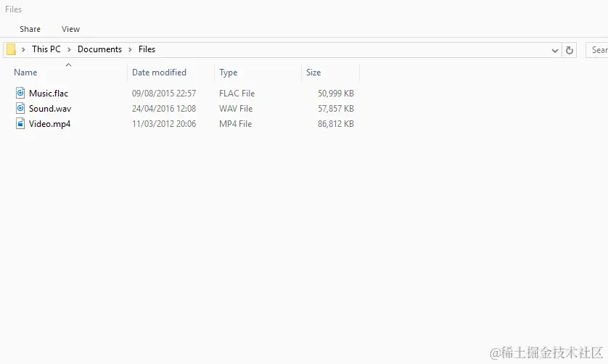Open the address bar history dropdown
The image size is (608, 364).
point(555,50)
